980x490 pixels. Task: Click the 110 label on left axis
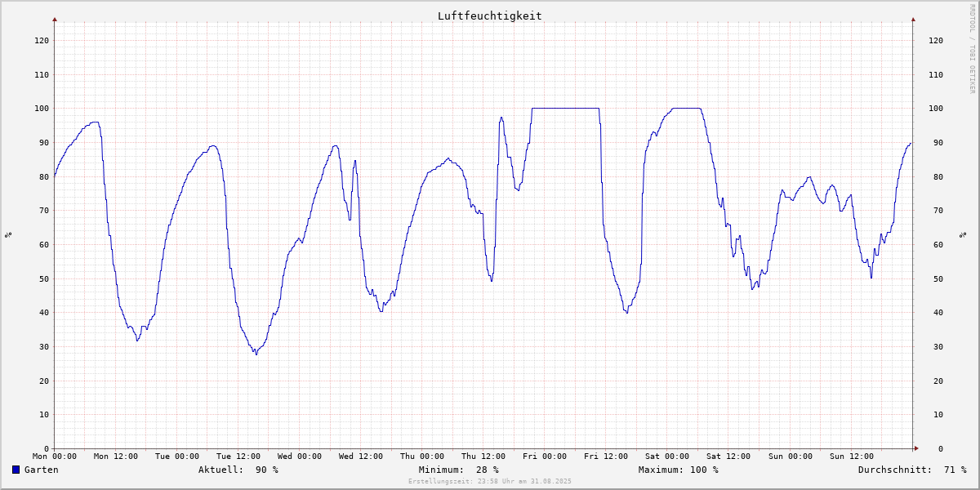[x=42, y=74]
